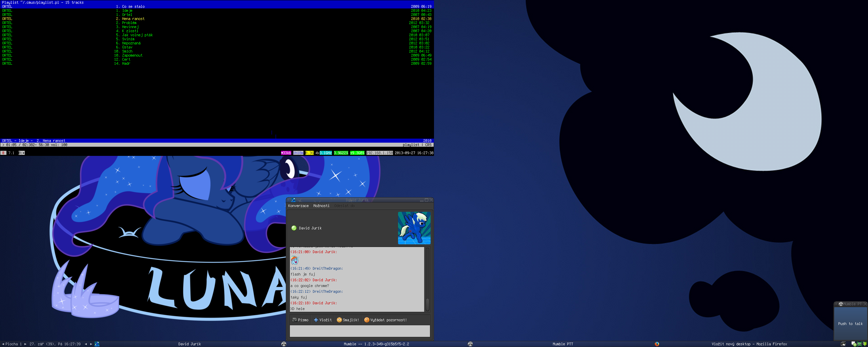
Task: Select track 'K zlosti' in playlist
Action: pos(217,31)
